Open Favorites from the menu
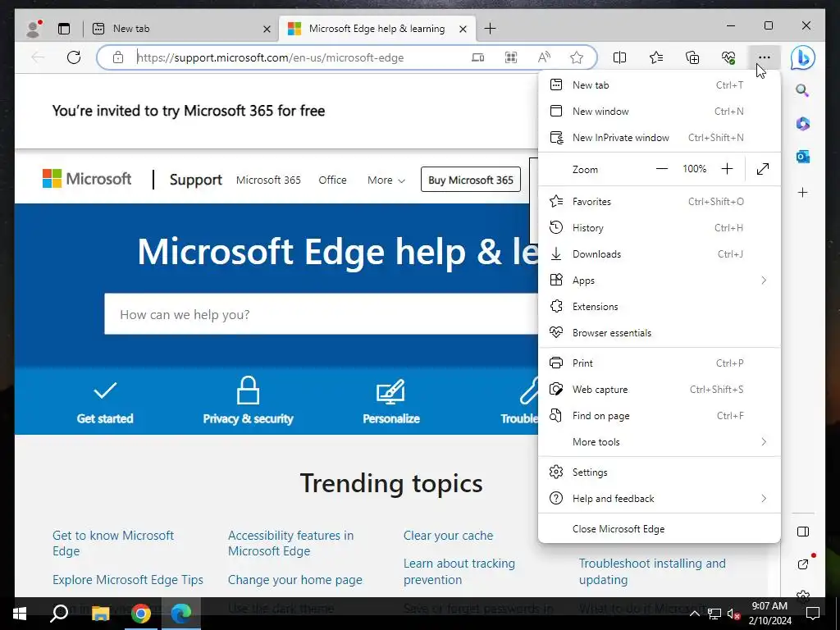The width and height of the screenshot is (840, 630). click(659, 202)
